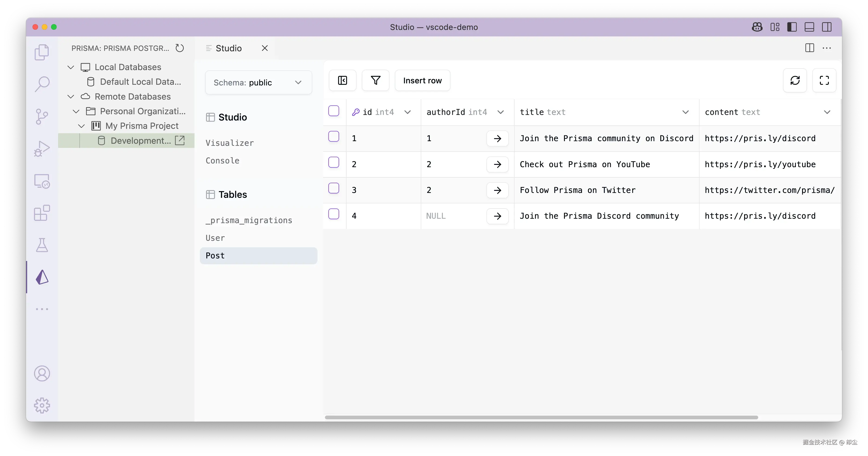Open the Prisma extension in activity bar
The width and height of the screenshot is (868, 456).
42,277
